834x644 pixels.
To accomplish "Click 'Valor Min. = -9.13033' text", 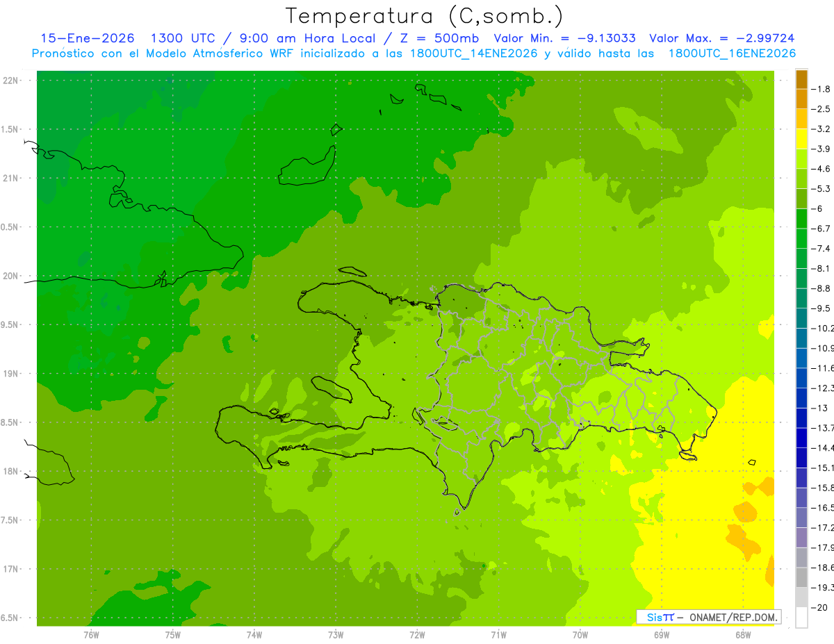I will [x=564, y=38].
